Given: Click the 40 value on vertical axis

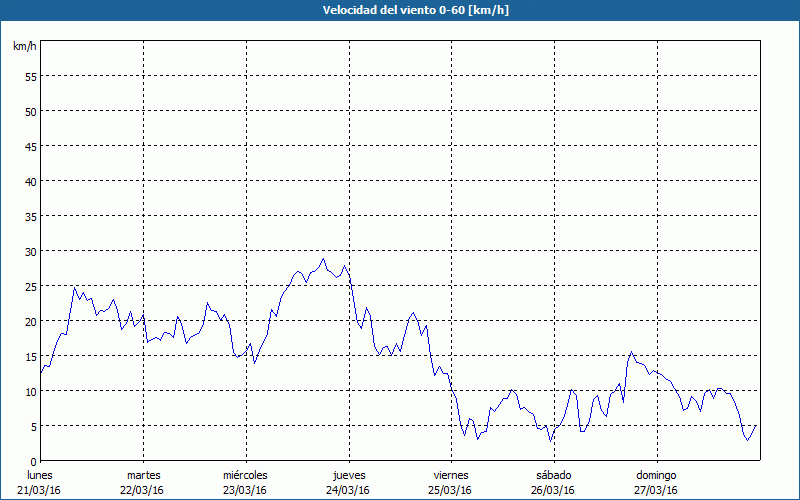Looking at the screenshot, I should pyautogui.click(x=30, y=181).
